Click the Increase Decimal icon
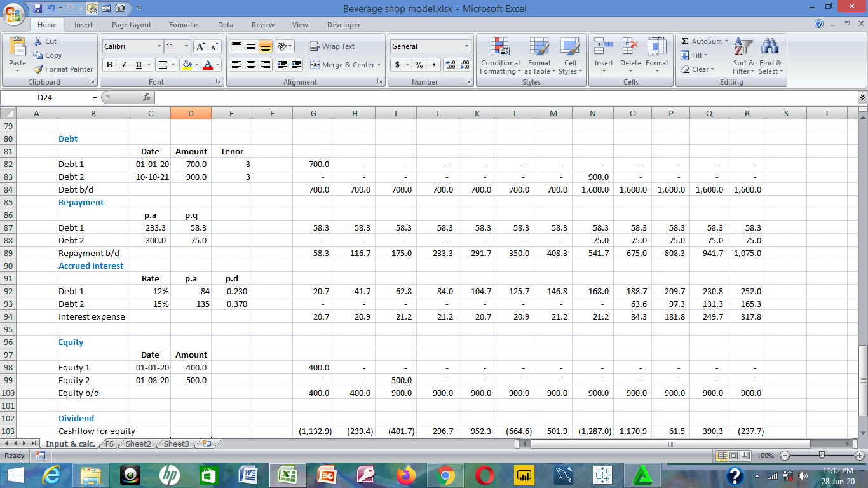Viewport: 868px width, 488px height. [x=451, y=65]
